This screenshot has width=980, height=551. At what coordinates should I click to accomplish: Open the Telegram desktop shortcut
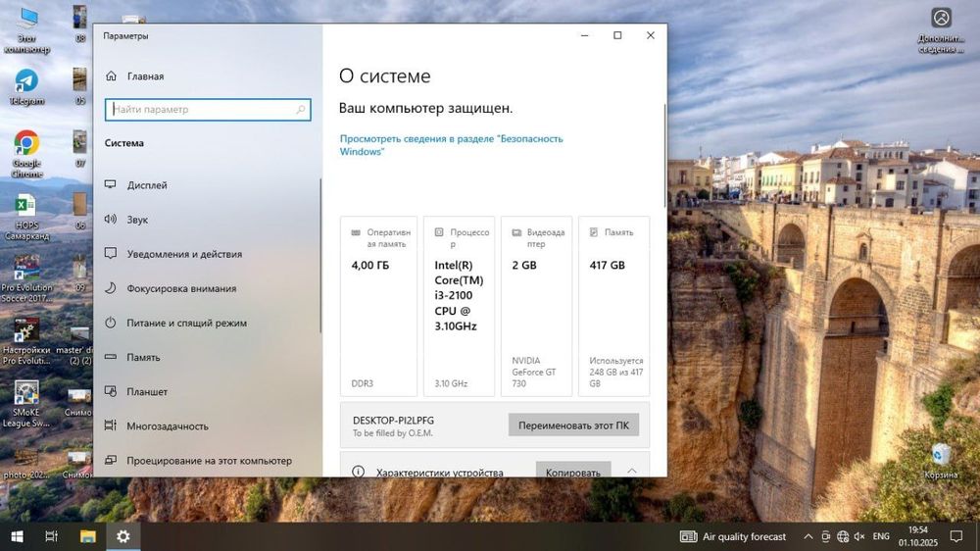pyautogui.click(x=26, y=87)
